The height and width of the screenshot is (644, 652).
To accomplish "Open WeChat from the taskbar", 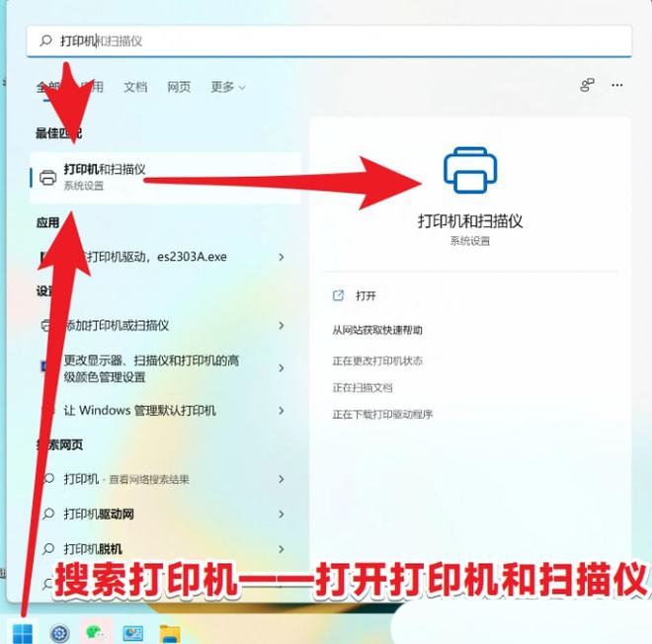I will point(96,633).
